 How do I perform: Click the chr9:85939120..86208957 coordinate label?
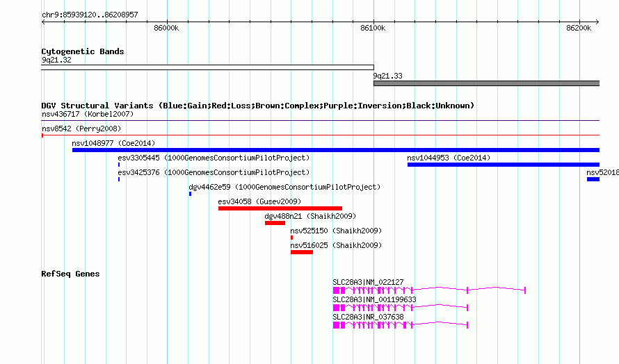[90, 15]
